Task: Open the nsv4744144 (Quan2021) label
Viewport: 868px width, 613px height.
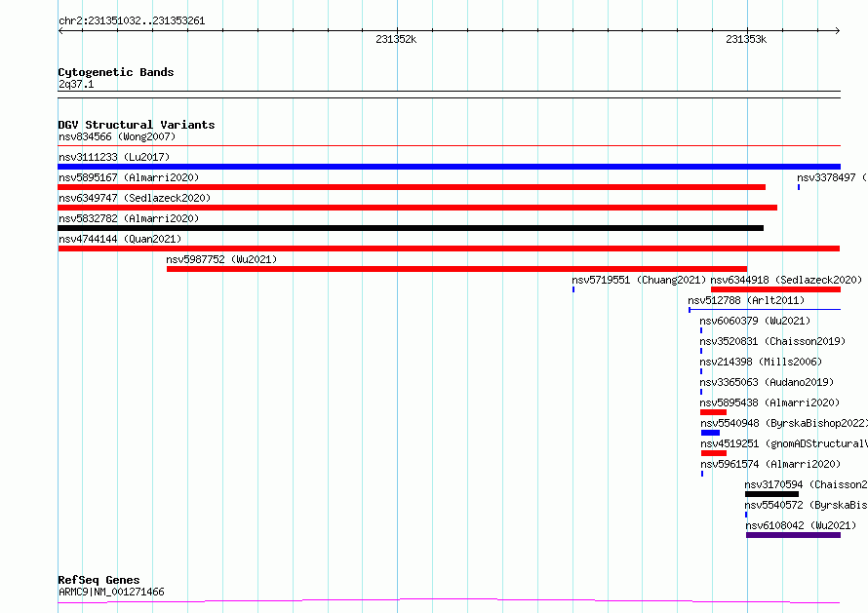Action: coord(120,239)
